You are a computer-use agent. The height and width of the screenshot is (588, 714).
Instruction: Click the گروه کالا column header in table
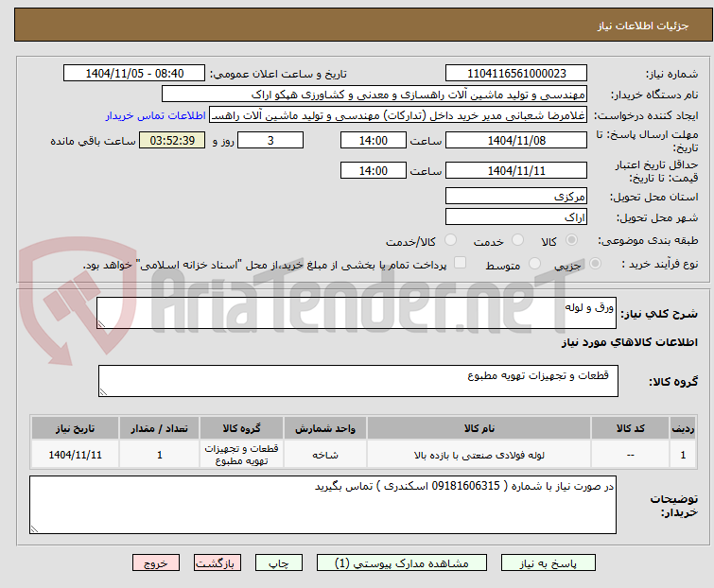pyautogui.click(x=241, y=428)
